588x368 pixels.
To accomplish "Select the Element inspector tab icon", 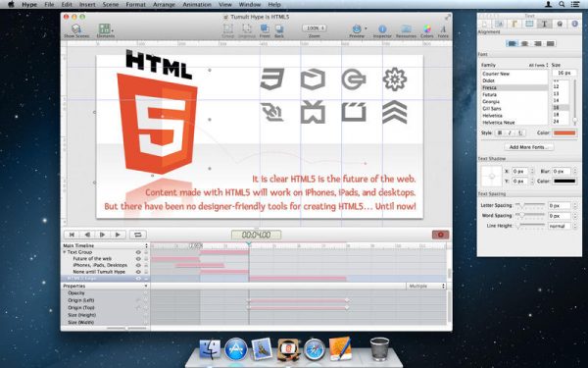I will [x=529, y=24].
